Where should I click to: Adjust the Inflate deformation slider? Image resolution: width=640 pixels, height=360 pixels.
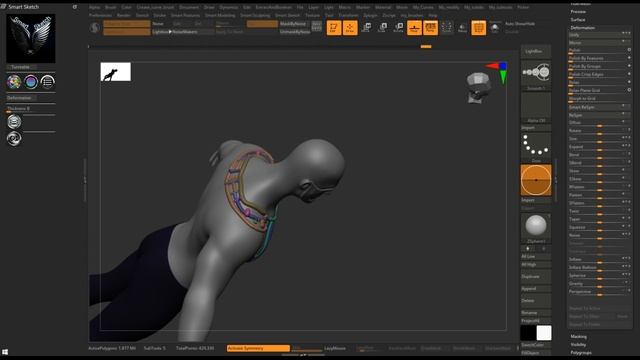point(600,260)
